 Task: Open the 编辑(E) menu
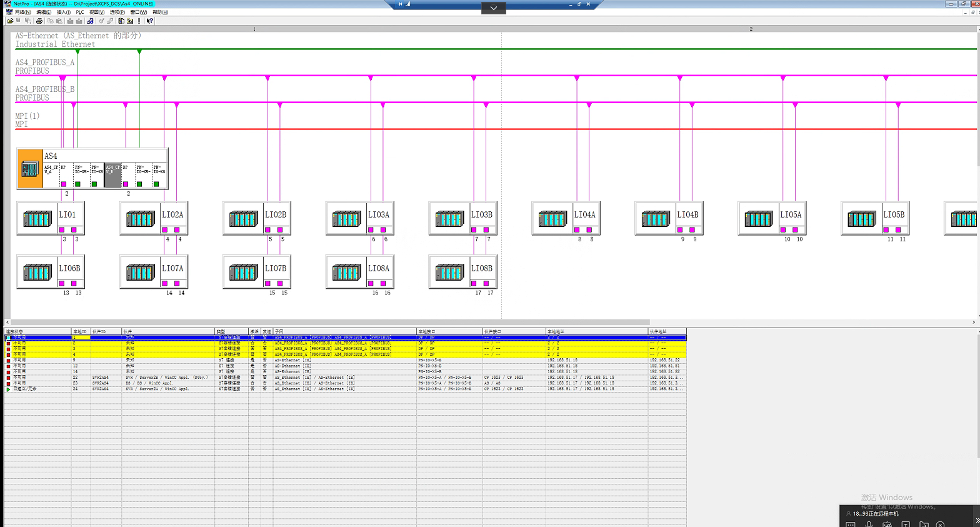pos(44,12)
